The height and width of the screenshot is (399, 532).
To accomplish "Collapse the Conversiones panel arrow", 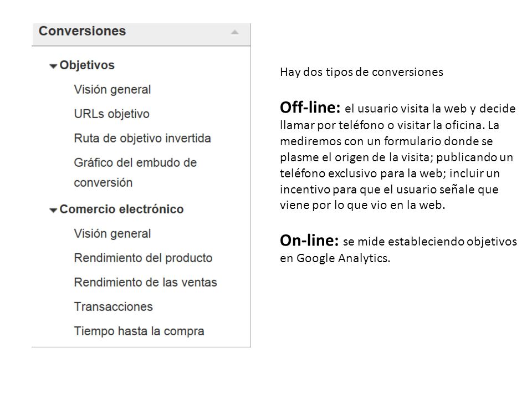I will tap(234, 33).
